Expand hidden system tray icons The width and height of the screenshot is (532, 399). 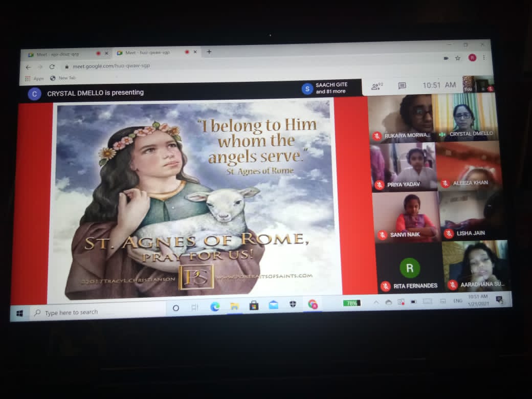(376, 302)
